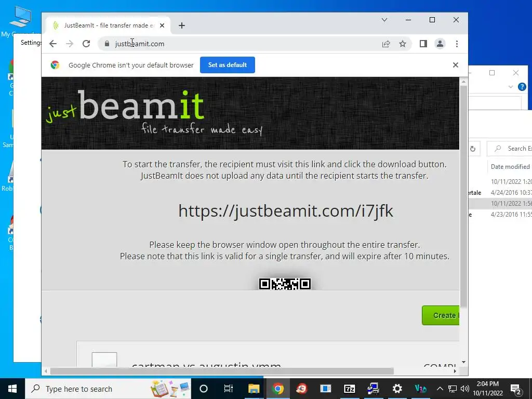Viewport: 532px width, 399px height.
Task: Click the page vertical scrollbar
Action: pyautogui.click(x=463, y=197)
